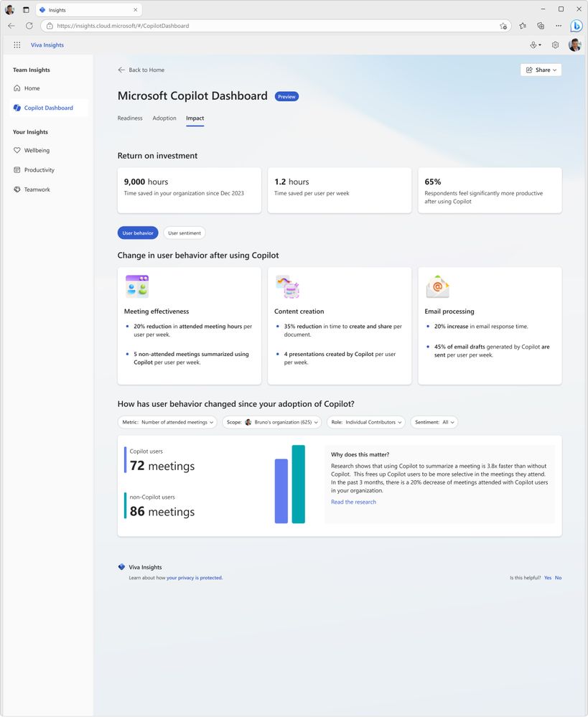This screenshot has height=717, width=588.
Task: Switch to the Adoption tab
Action: click(164, 118)
